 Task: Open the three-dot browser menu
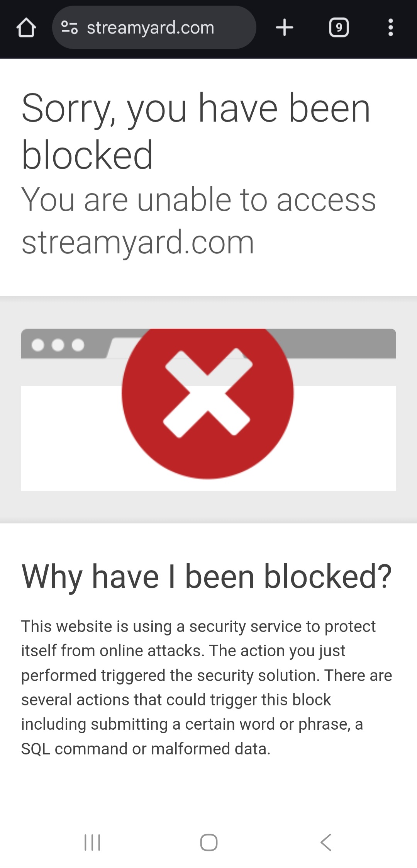[x=391, y=27]
